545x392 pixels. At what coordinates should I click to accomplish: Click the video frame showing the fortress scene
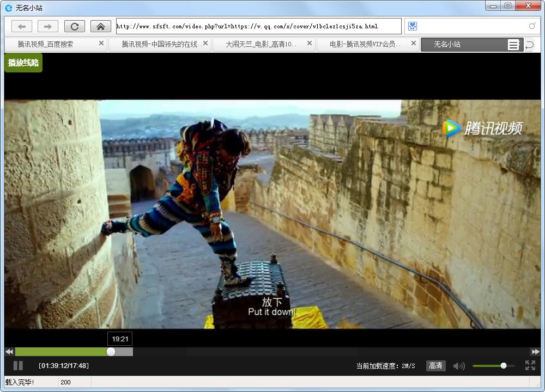[x=272, y=214]
